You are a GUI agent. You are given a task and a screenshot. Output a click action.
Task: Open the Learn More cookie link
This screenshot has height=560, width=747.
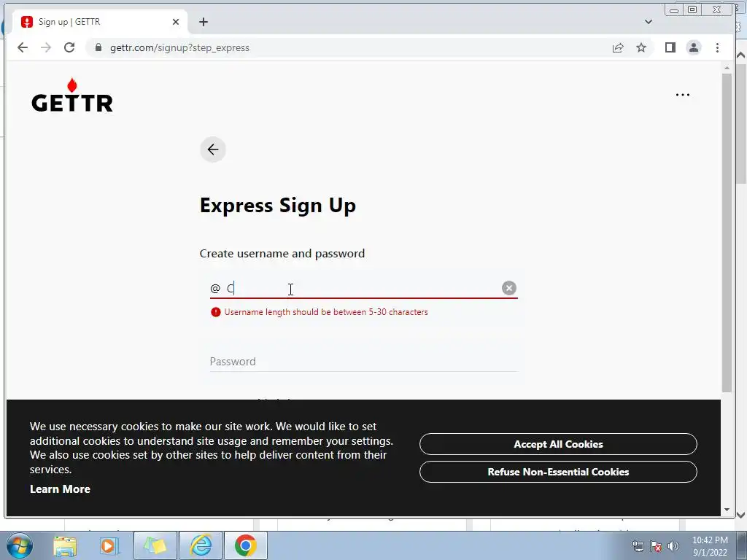60,489
